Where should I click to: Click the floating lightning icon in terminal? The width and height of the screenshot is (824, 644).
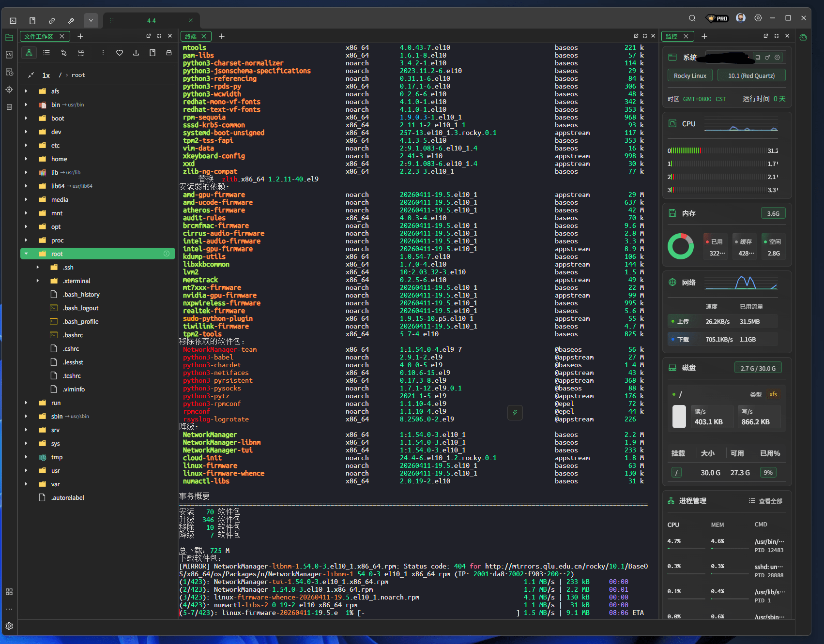coord(515,413)
